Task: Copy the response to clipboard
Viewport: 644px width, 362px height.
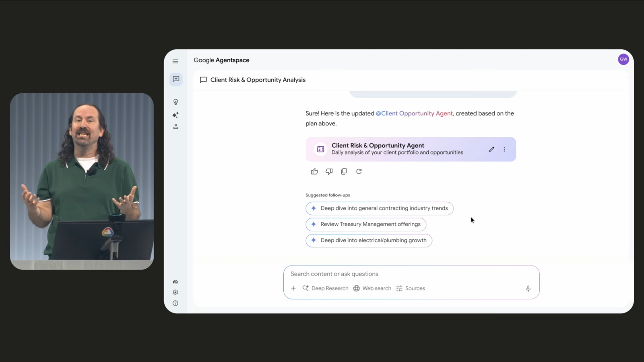Action: point(344,172)
